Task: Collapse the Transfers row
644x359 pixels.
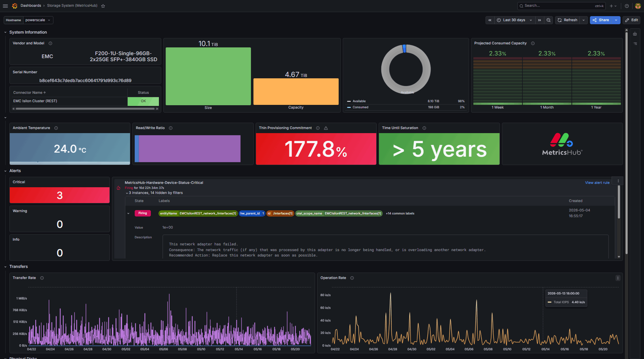Action: tap(5, 267)
